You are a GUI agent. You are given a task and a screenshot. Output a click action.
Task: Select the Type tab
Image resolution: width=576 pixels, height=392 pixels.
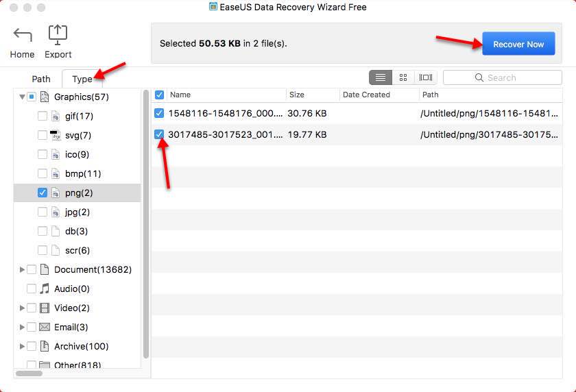82,79
